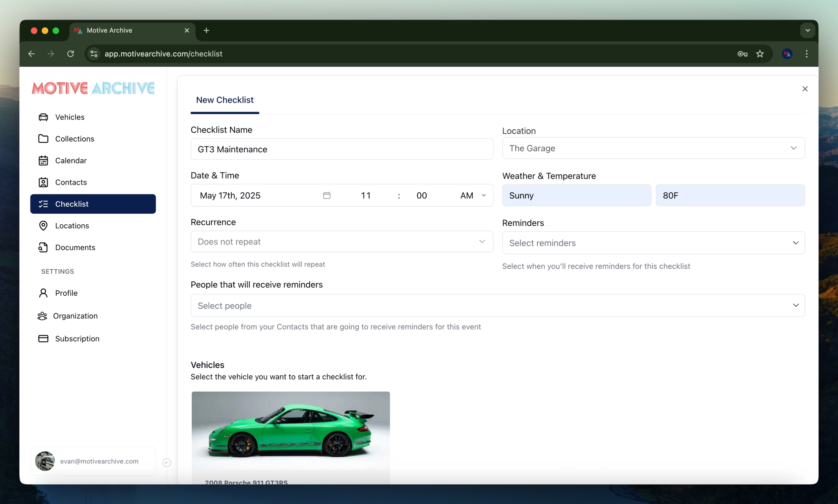Select the green Porsche 911 GT3RS thumbnail
This screenshot has width=838, height=504.
coord(291,431)
